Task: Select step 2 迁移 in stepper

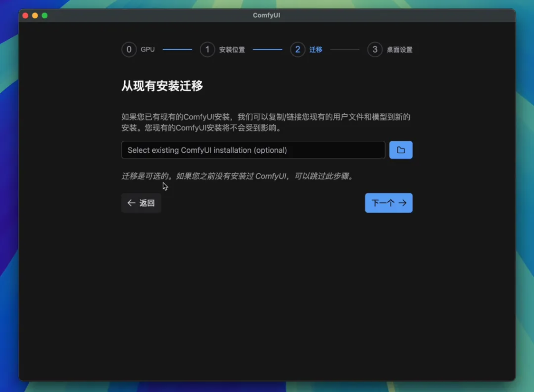Action: (306, 50)
